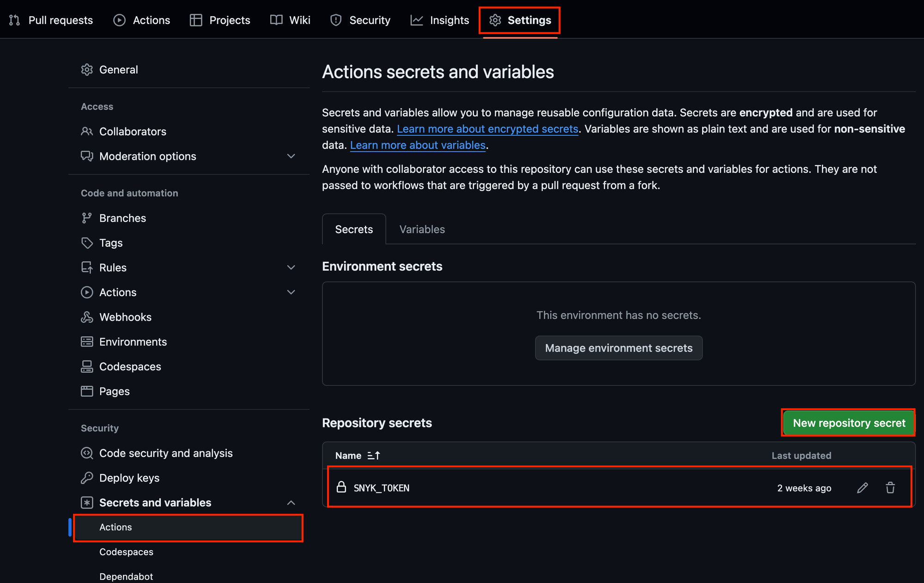This screenshot has height=583, width=924.
Task: Switch to the Variables tab
Action: (x=422, y=230)
